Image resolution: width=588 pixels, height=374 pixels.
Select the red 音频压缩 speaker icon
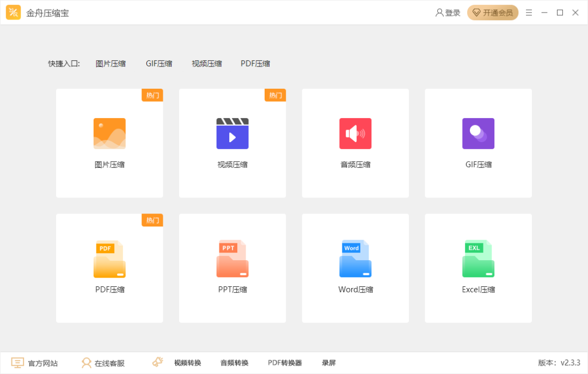356,133
